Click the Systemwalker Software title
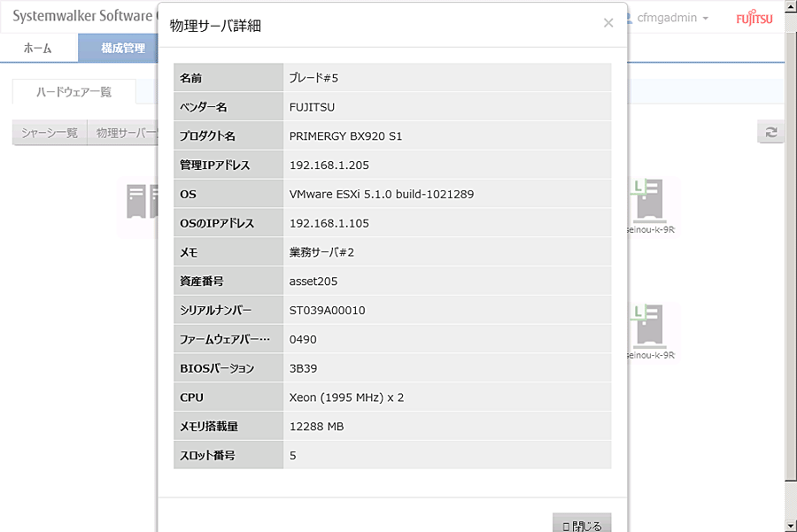Image resolution: width=797 pixels, height=532 pixels. point(83,16)
